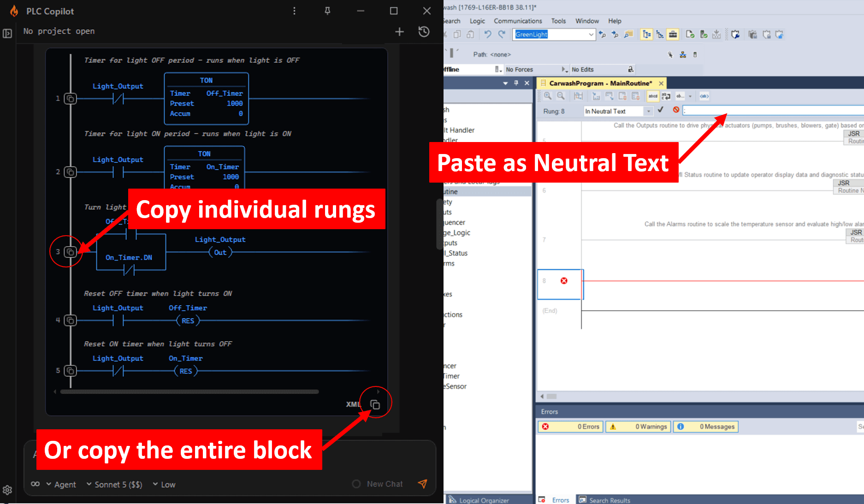Switch to CarwashProgram - MainRoutine tab
Screen dimensions: 864x504
coord(600,83)
